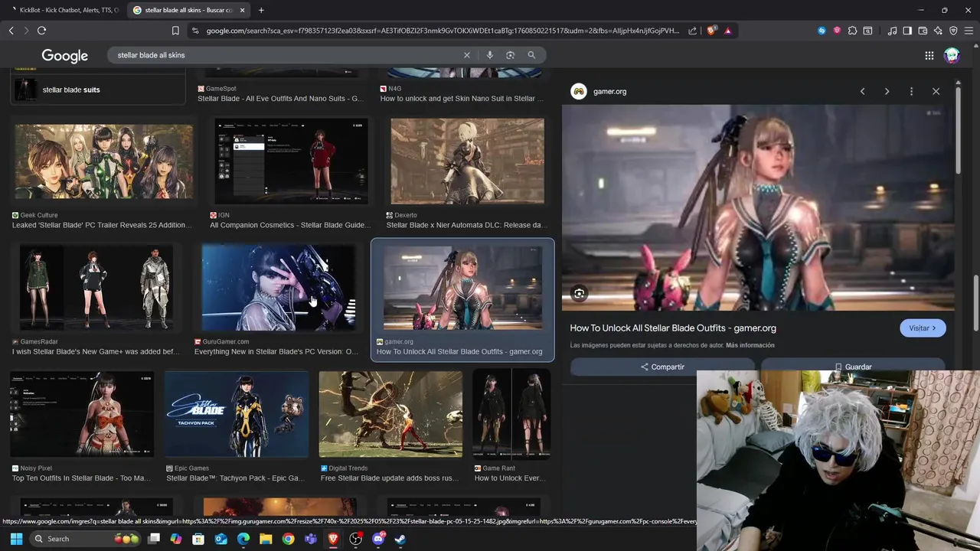
Task: Open the gamer.org source in the preview header
Action: pos(599,91)
